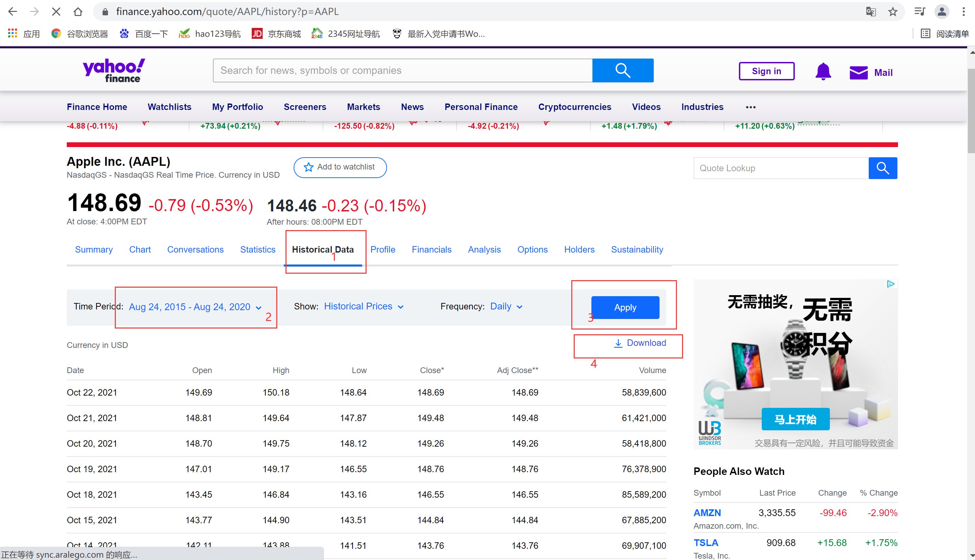Open the media control playlist icon
The height and width of the screenshot is (560, 975).
(919, 12)
